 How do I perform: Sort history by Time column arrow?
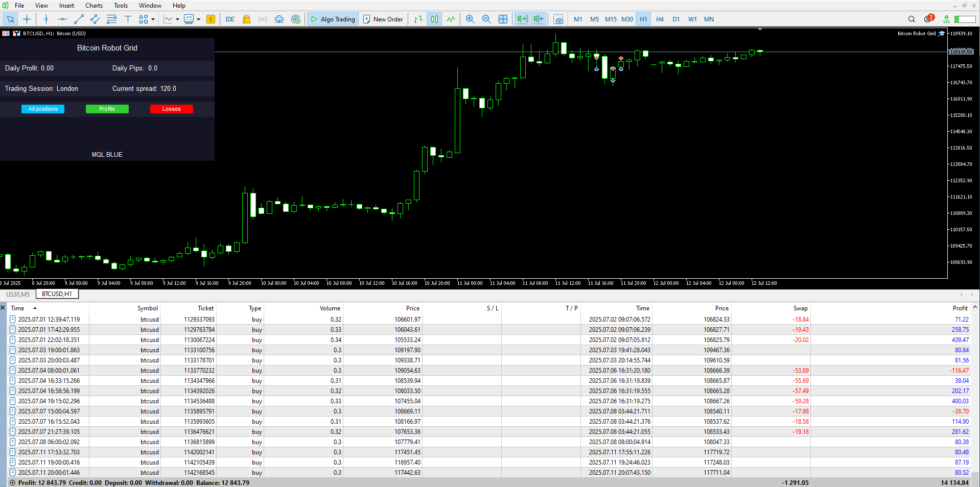coord(35,308)
